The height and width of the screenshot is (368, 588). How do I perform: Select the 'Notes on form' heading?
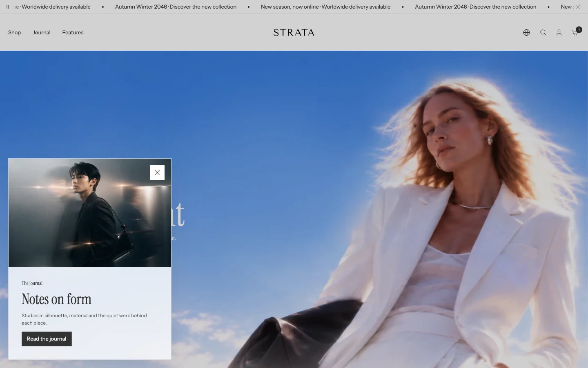[56, 299]
